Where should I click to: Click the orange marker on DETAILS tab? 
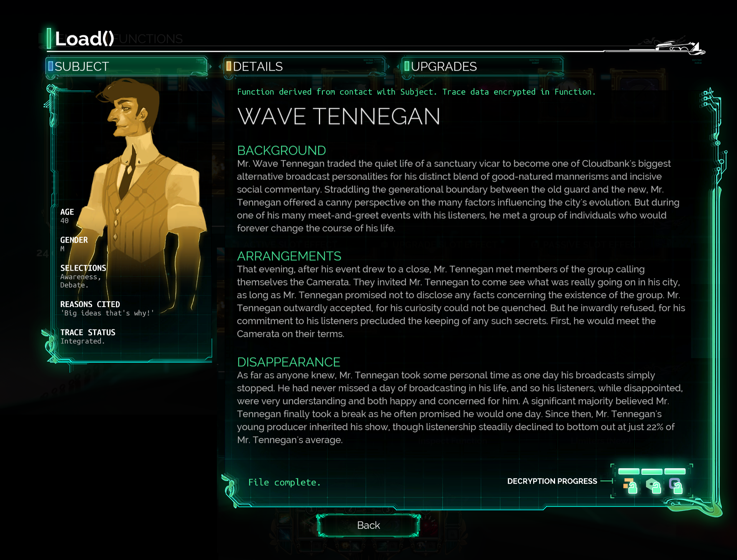pos(229,66)
